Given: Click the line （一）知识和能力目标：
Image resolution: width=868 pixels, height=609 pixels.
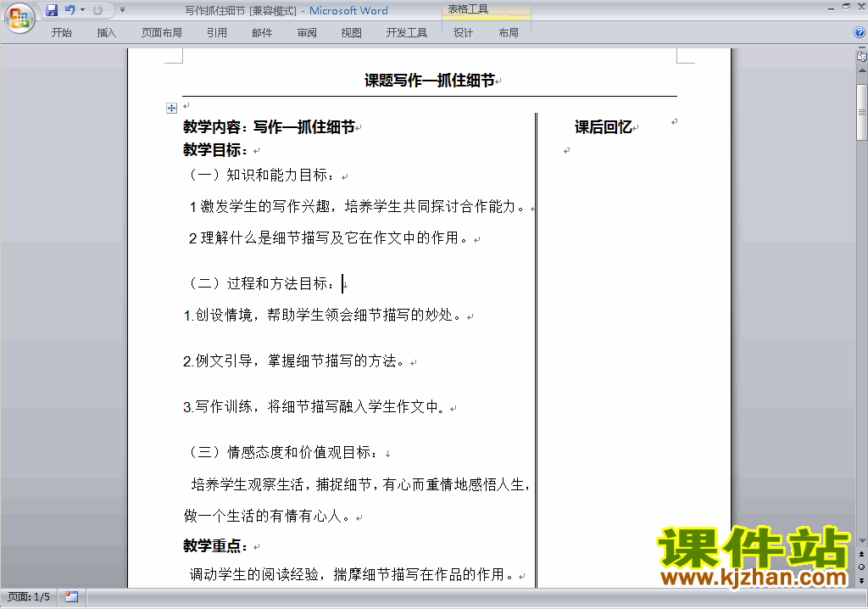Looking at the screenshot, I should (x=260, y=175).
